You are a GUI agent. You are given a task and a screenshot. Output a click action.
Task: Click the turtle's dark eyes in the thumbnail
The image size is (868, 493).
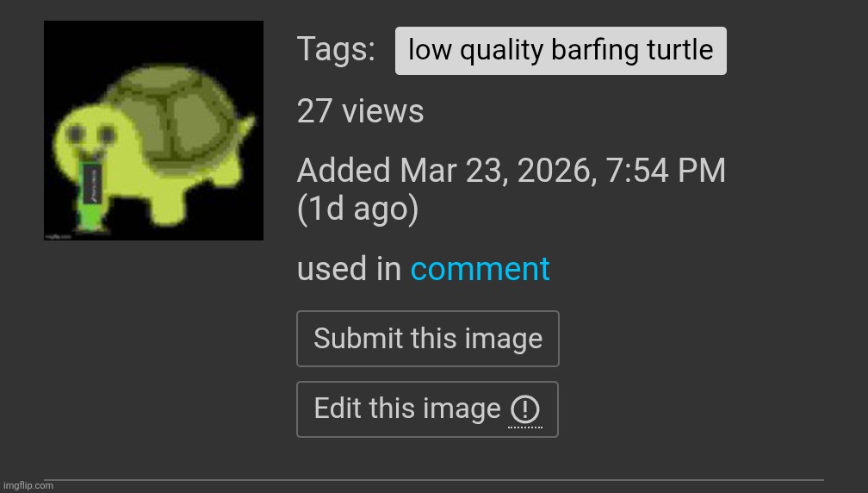click(90, 134)
